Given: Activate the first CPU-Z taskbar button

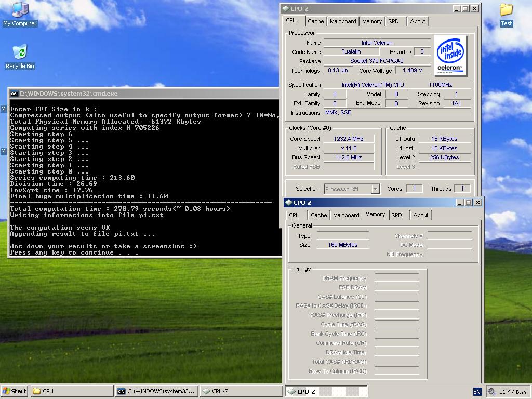Looking at the screenshot, I should tap(241, 391).
